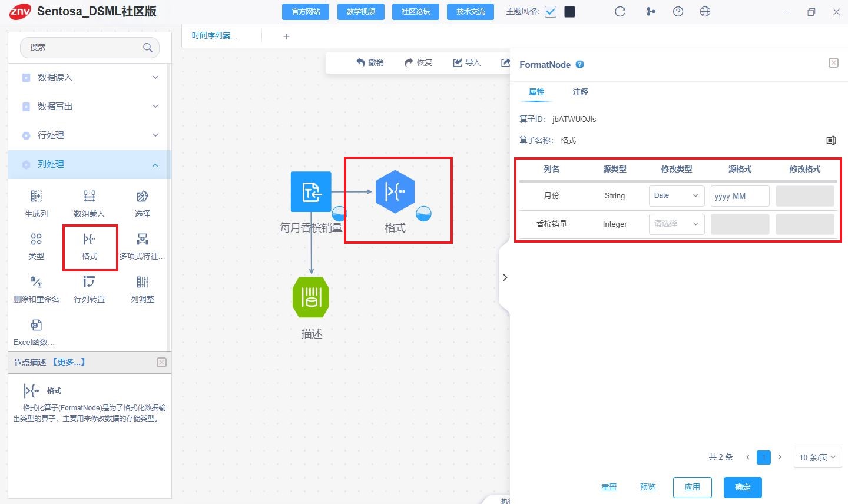The image size is (848, 504).
Task: Click the 预览 preview link
Action: pos(648,487)
